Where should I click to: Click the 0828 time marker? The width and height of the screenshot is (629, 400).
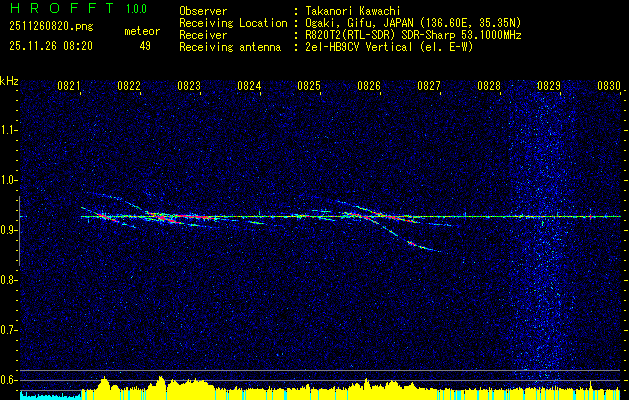tap(489, 85)
